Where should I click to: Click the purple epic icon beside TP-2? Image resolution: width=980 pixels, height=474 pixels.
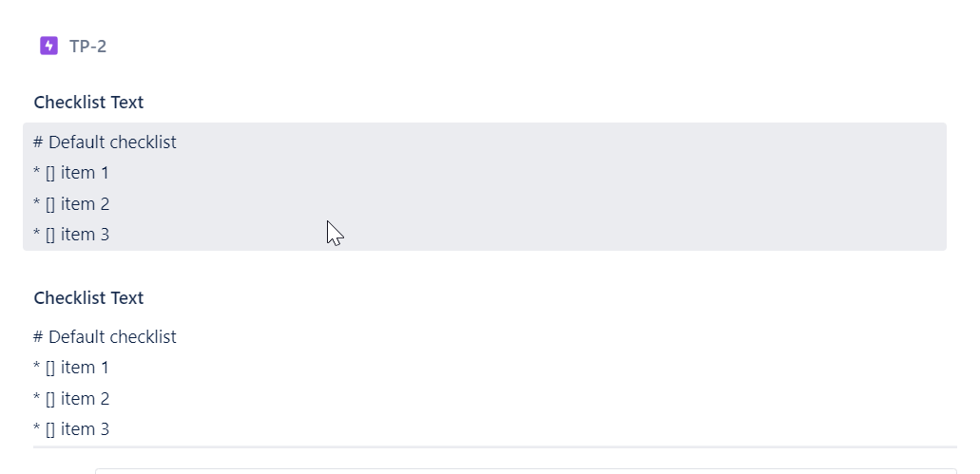49,46
